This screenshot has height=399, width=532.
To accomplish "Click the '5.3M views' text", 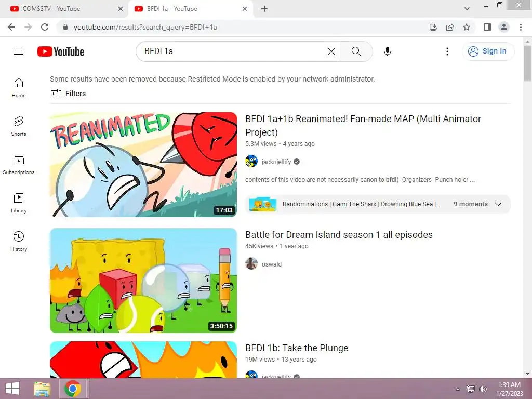I will (261, 144).
